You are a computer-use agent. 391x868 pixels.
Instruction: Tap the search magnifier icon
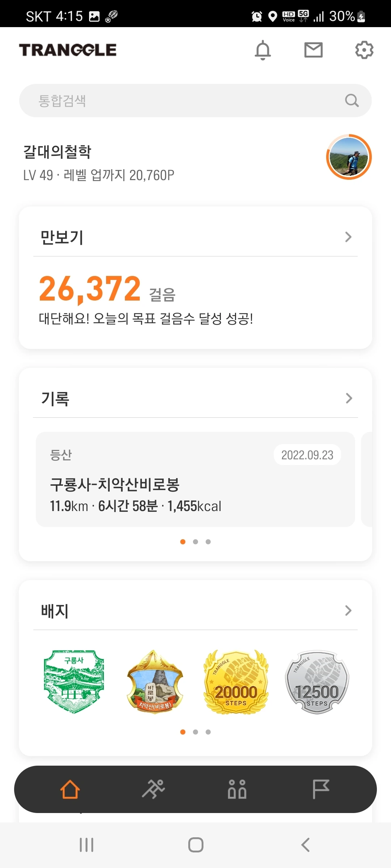point(352,101)
